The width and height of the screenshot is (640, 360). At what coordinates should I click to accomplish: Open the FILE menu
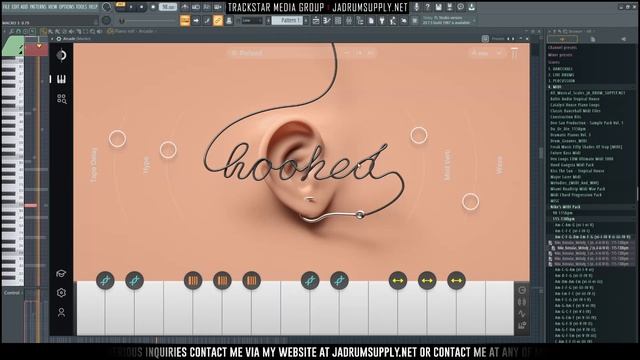(7, 7)
